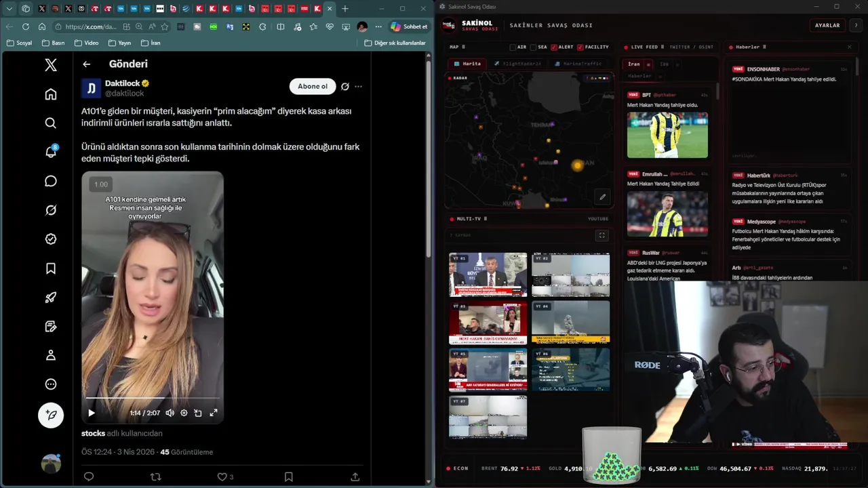Open the tab list dropdown in Edge
This screenshot has height=488, width=868.
9,9
